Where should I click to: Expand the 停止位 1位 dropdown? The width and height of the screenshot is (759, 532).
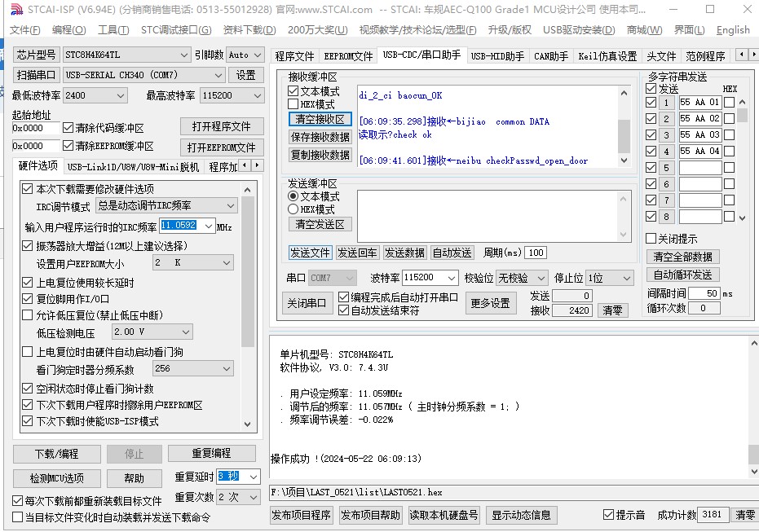coord(626,278)
